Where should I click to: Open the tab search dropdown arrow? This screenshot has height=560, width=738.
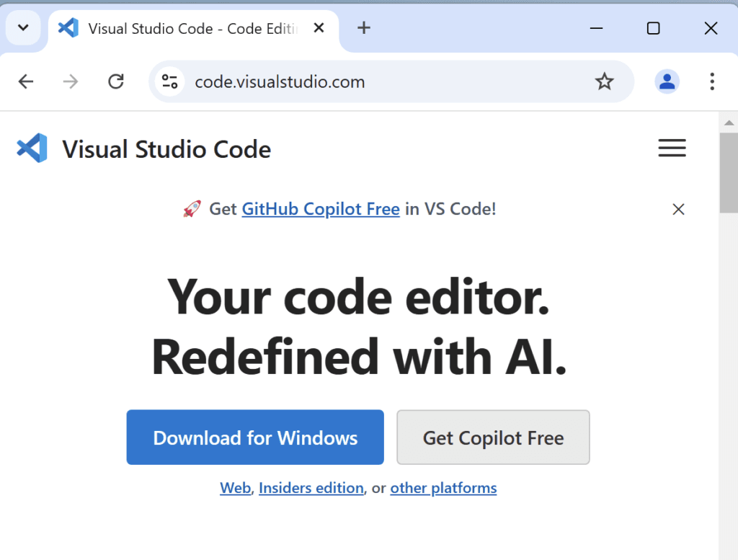[x=23, y=28]
